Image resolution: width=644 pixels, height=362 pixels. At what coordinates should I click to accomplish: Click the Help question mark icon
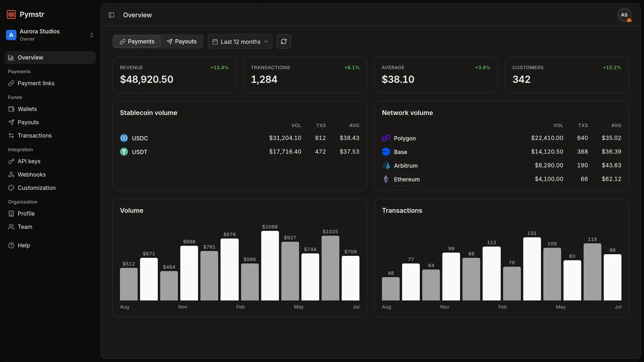coord(11,245)
